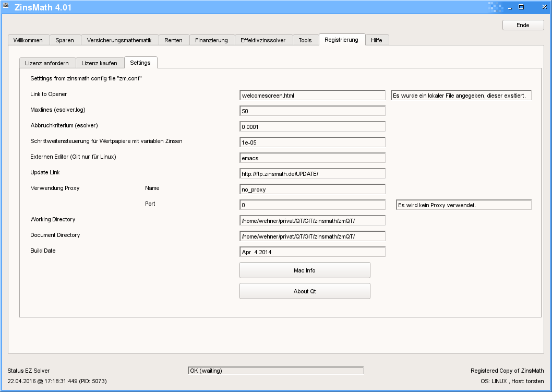The image size is (552, 392).
Task: Switch to the Willkommen tab
Action: click(x=28, y=40)
